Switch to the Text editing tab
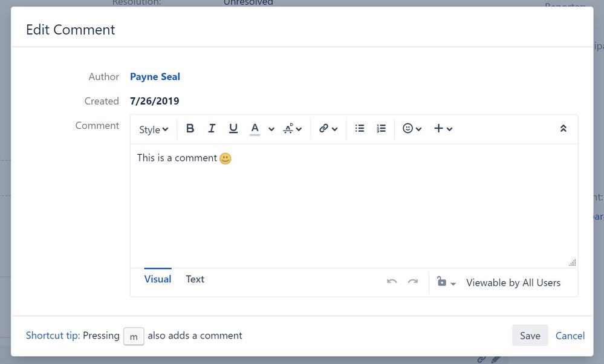This screenshot has height=364, width=604. click(x=195, y=279)
